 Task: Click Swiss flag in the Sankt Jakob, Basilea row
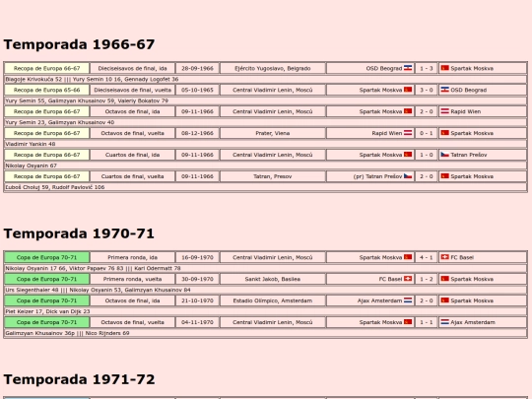pyautogui.click(x=408, y=279)
